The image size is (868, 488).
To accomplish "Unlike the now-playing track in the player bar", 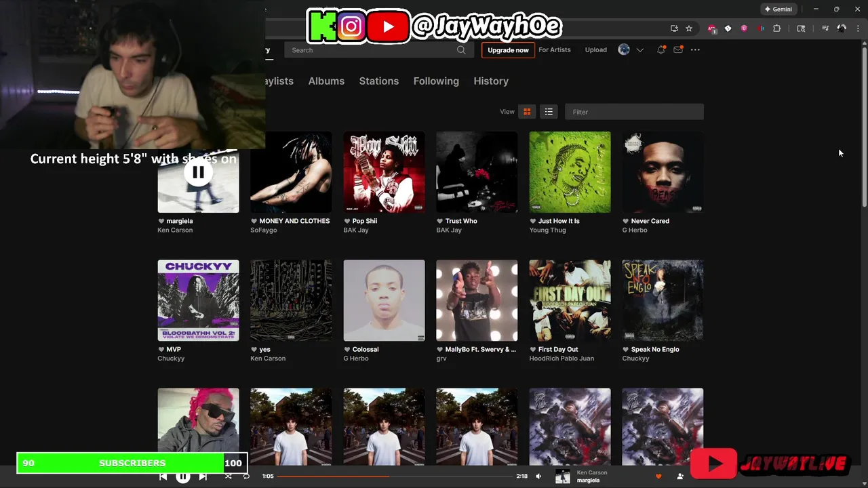I will pos(658,476).
